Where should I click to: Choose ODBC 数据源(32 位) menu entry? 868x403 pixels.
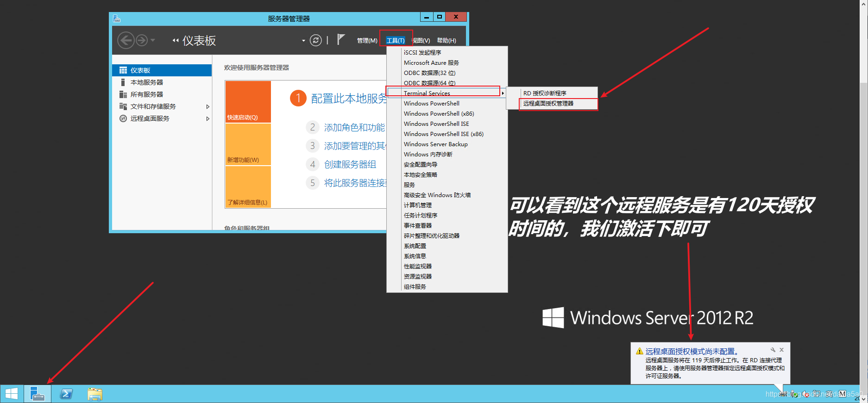click(x=447, y=73)
